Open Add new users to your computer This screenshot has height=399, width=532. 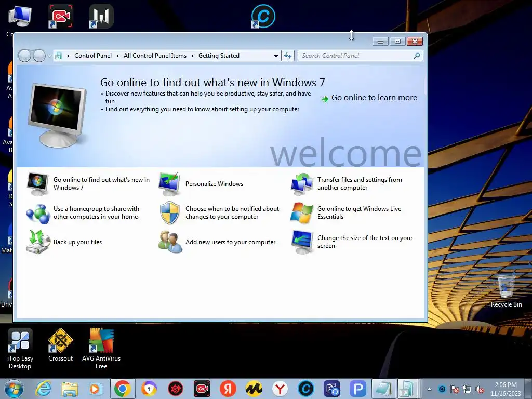pyautogui.click(x=217, y=242)
